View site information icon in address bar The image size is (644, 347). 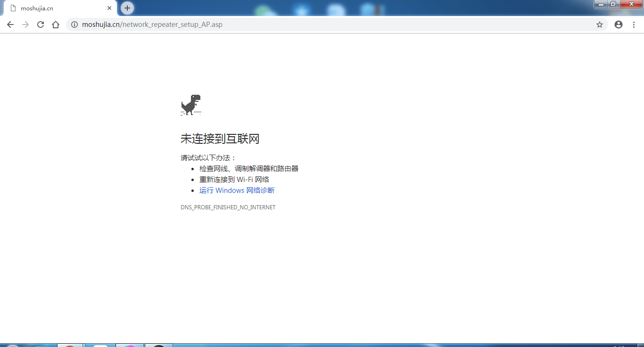tap(74, 25)
